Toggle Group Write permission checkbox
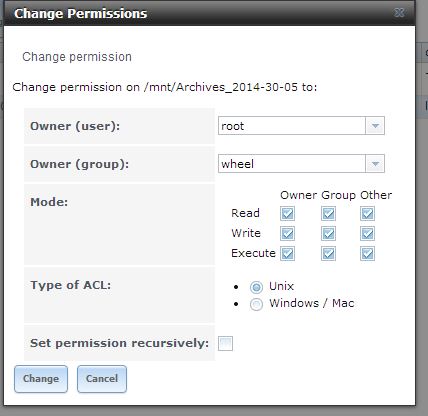 tap(328, 234)
